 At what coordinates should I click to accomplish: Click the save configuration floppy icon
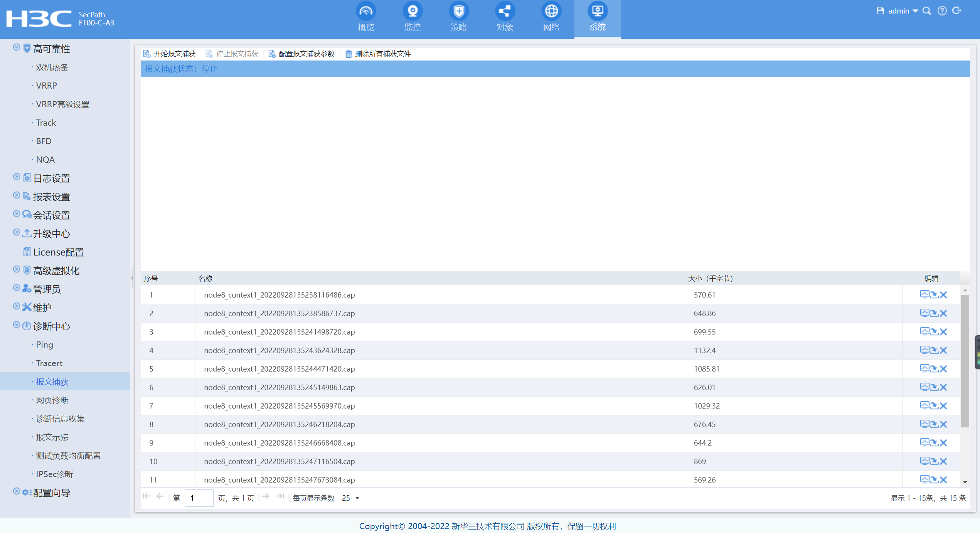880,11
